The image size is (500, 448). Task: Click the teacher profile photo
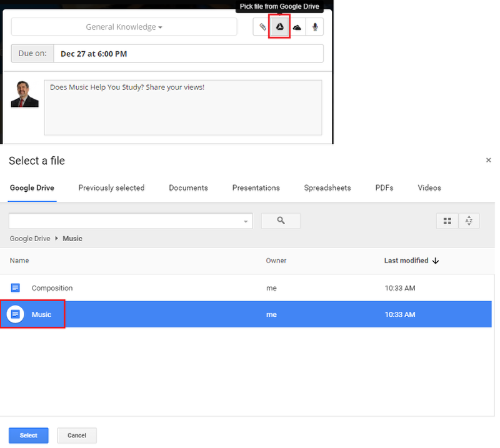24,94
